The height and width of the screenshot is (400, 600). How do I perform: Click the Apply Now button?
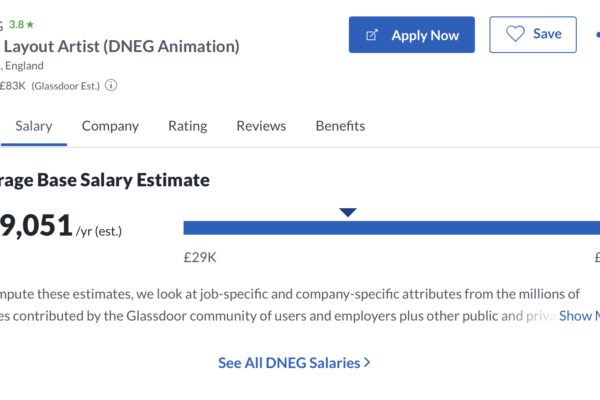[x=412, y=35]
